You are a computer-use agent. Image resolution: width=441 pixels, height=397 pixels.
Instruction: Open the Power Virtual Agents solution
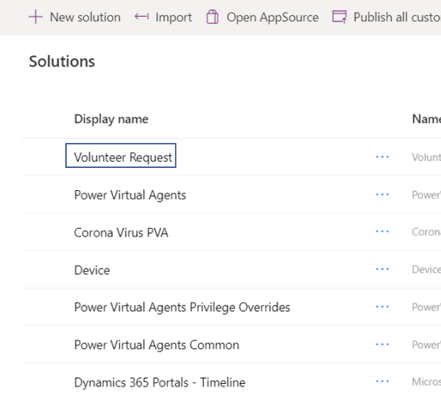(x=130, y=195)
